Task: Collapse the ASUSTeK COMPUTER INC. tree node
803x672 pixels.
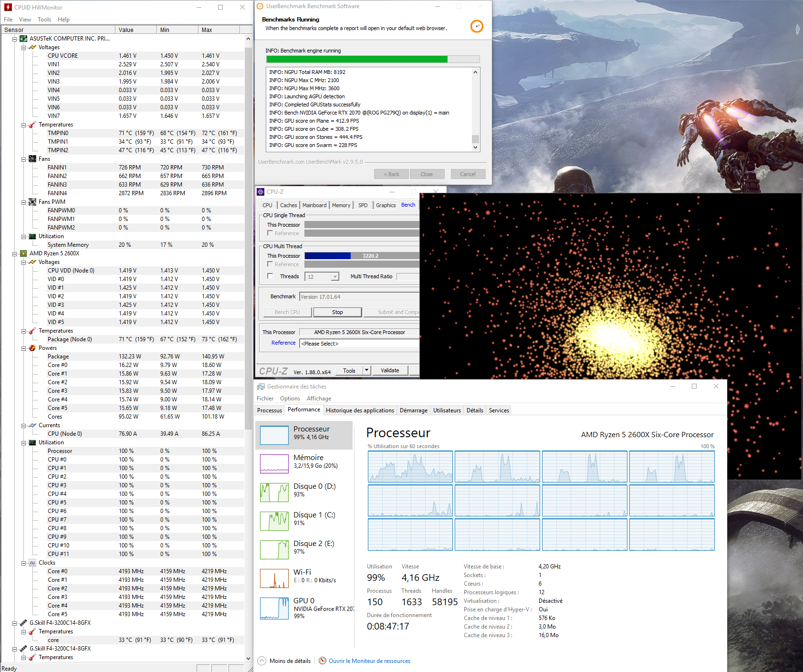Action: [x=14, y=39]
